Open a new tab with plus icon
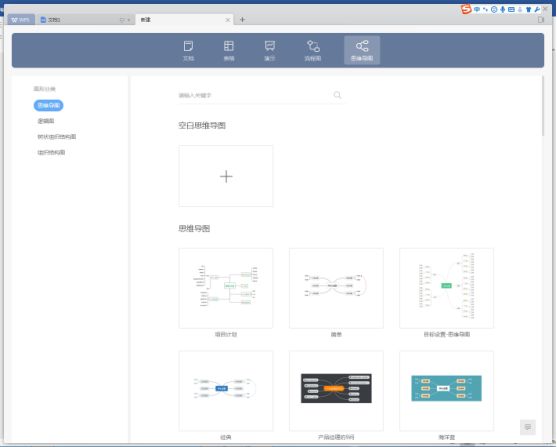This screenshot has height=447, width=557. (242, 20)
